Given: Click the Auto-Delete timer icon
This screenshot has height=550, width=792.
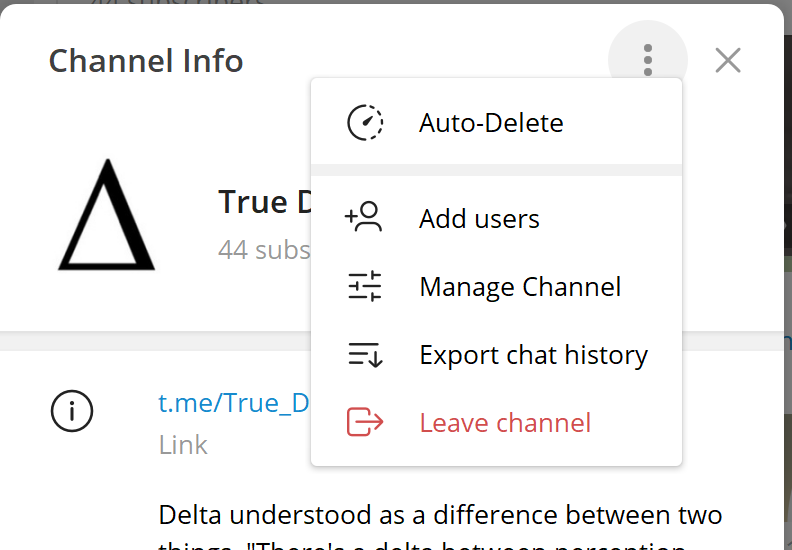Looking at the screenshot, I should [x=365, y=123].
